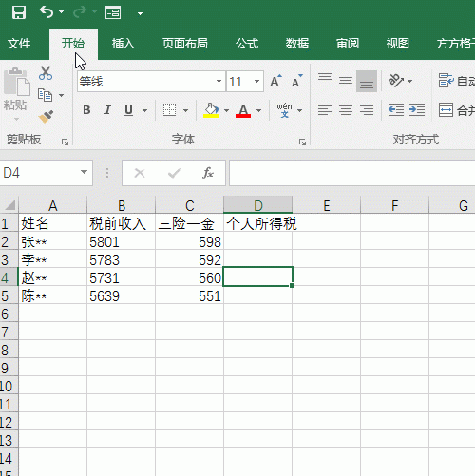475x476 pixels.
Task: Click the Merge cells icon
Action: (x=446, y=110)
